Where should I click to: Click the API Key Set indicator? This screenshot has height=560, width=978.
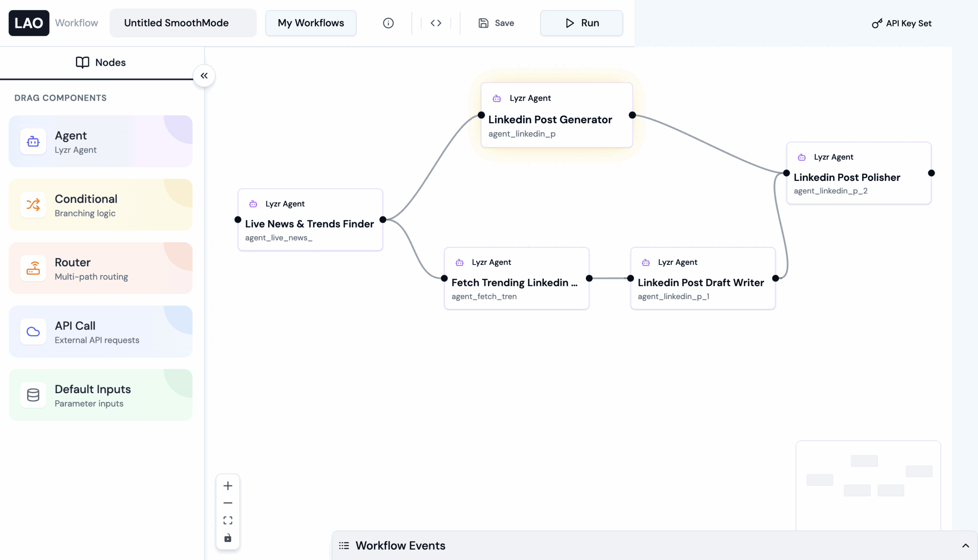[x=902, y=23]
